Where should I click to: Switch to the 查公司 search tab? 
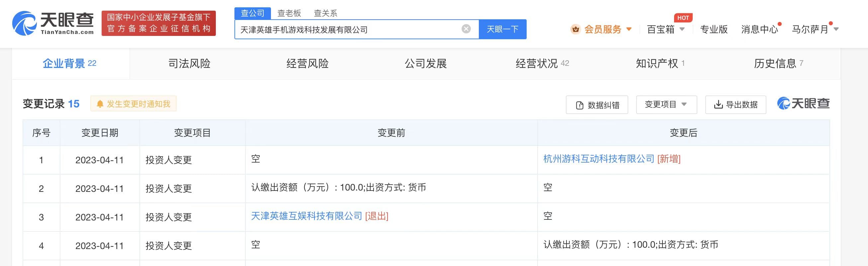(x=252, y=13)
